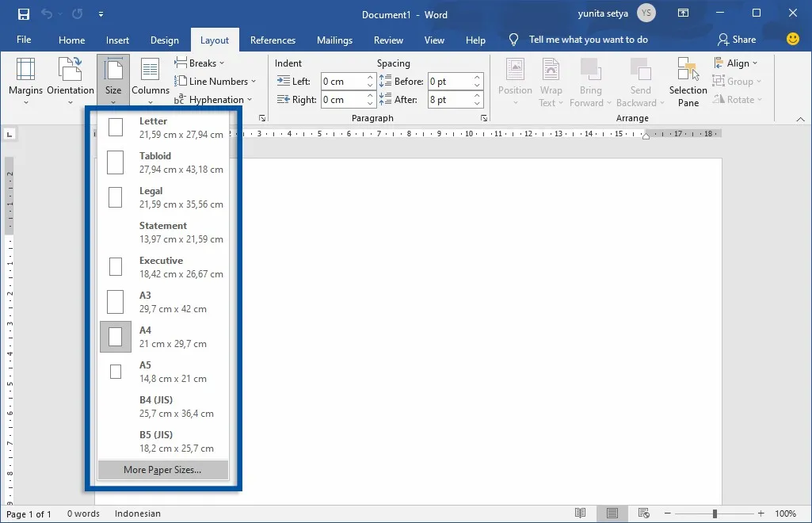Expand the Breaks dropdown
The width and height of the screenshot is (812, 523).
(200, 63)
